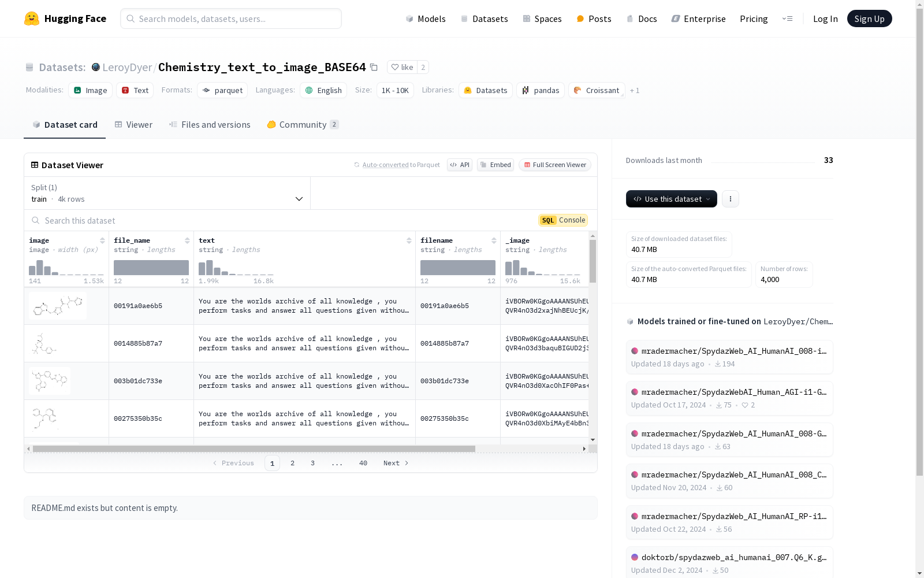Switch to the Viewer tab
924x578 pixels.
coord(133,125)
